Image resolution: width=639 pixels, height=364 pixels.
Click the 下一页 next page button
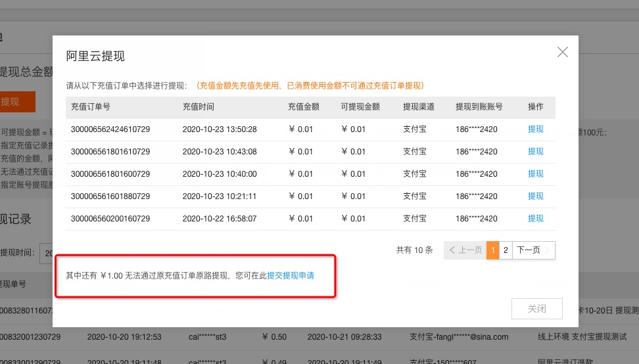(533, 250)
